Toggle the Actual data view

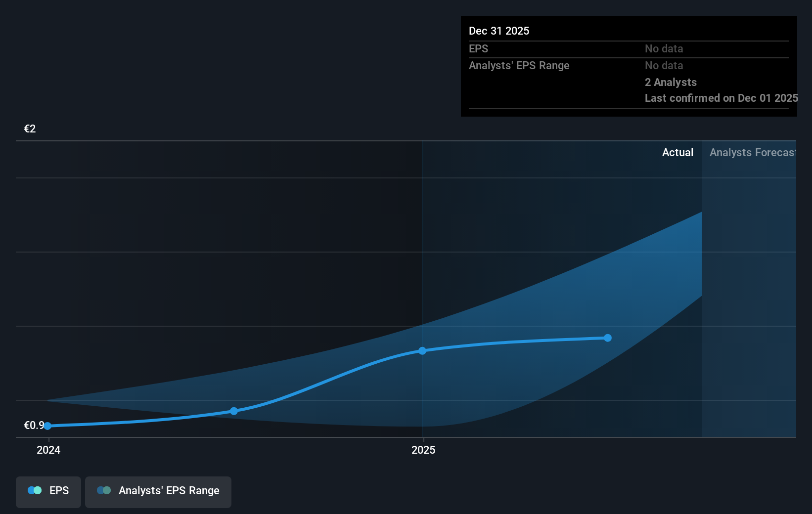(677, 153)
